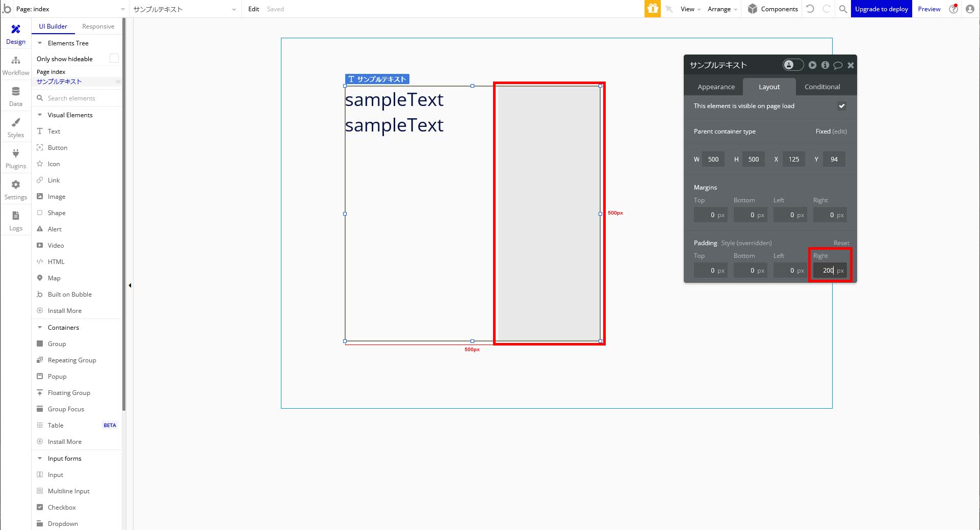The height and width of the screenshot is (530, 980).
Task: Click the info icon in property panel
Action: [825, 65]
